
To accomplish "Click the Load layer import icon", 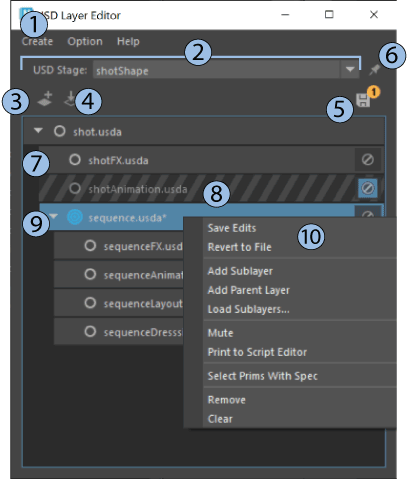I will coord(70,99).
